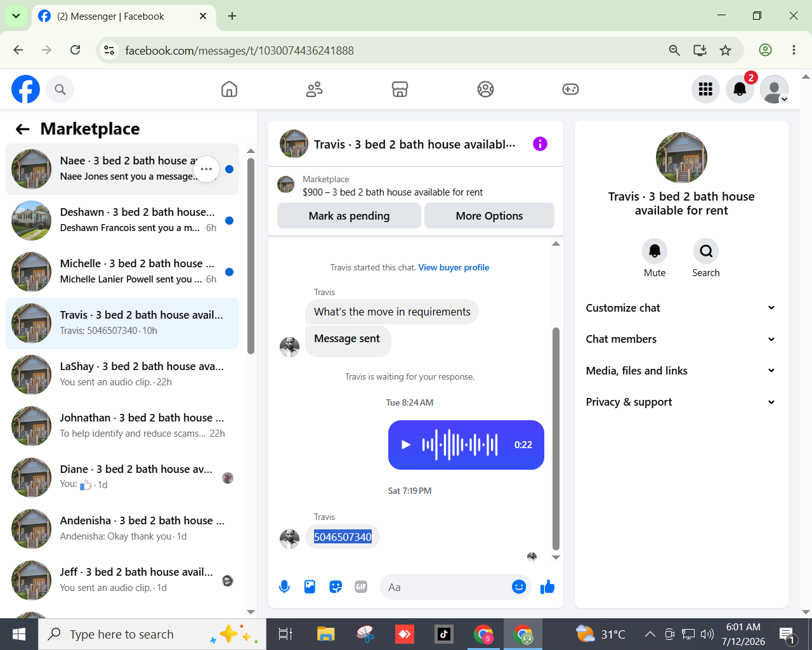Image resolution: width=812 pixels, height=650 pixels.
Task: Expand Media, files and links section
Action: click(681, 371)
